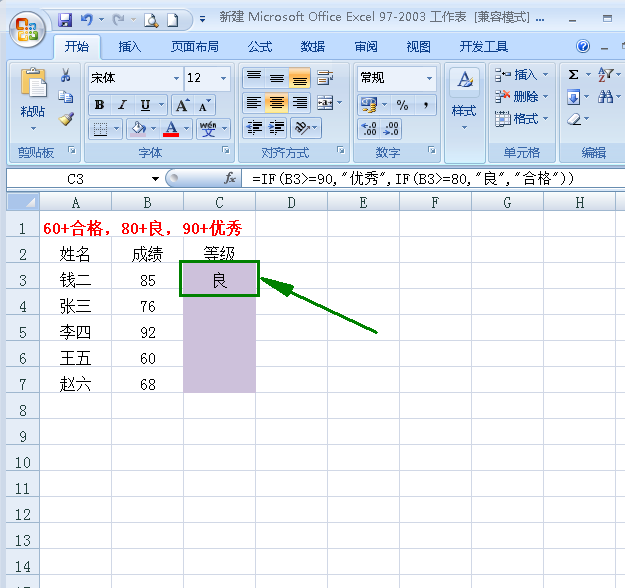Open the borders dropdown arrow

pyautogui.click(x=116, y=128)
